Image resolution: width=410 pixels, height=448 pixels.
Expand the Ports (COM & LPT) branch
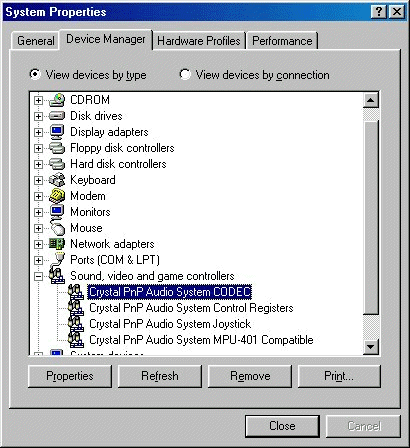coord(38,260)
